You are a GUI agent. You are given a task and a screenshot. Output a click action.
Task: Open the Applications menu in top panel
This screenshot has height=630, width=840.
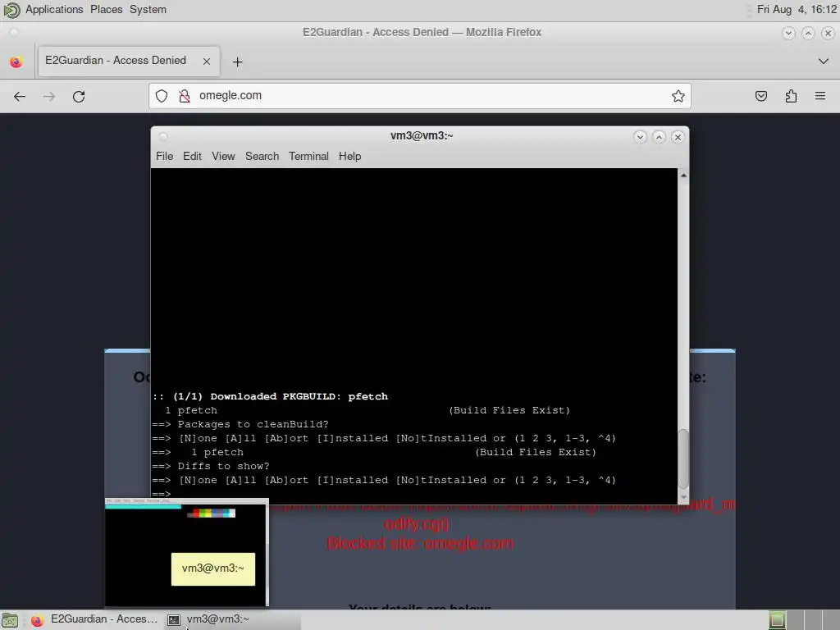coord(54,10)
